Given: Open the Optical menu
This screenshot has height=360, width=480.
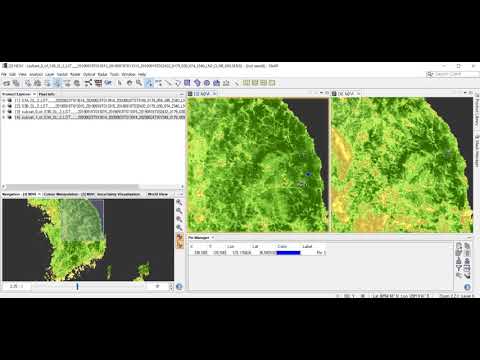Looking at the screenshot, I should pos(89,74).
